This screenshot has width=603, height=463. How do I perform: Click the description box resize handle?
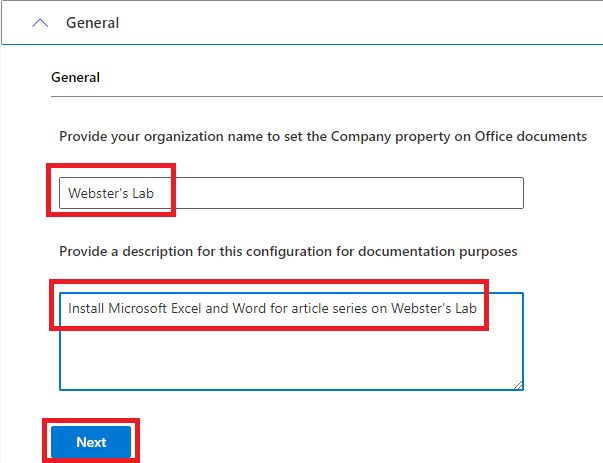pyautogui.click(x=518, y=384)
